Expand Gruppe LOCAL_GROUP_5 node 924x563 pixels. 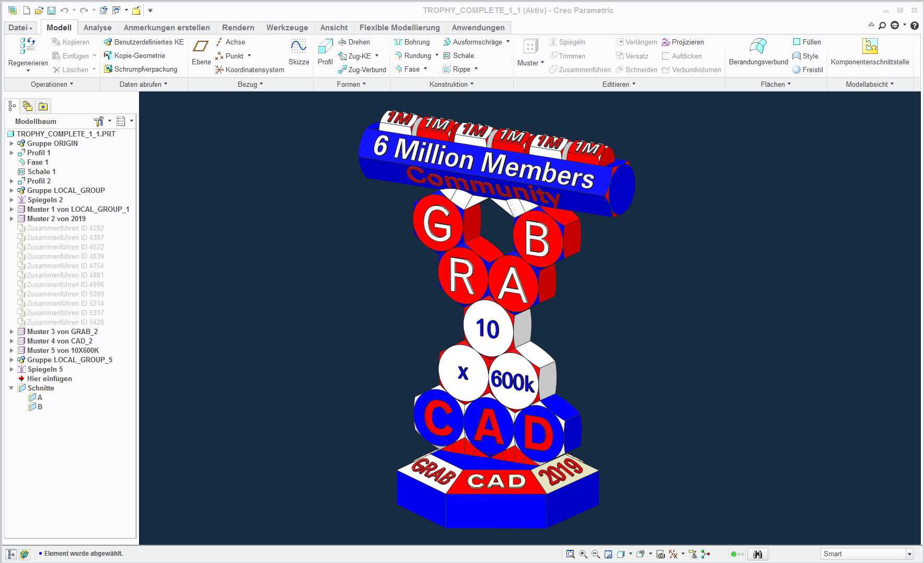pos(11,360)
